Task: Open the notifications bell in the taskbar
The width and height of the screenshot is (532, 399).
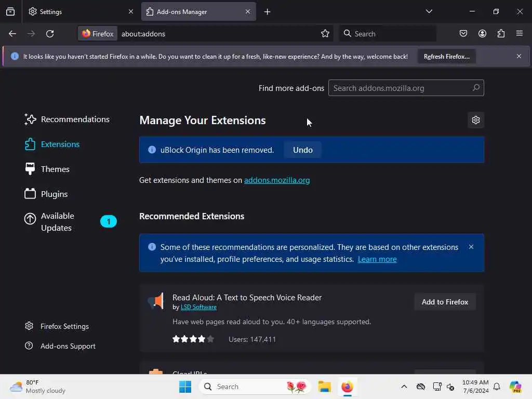Action: (x=497, y=387)
